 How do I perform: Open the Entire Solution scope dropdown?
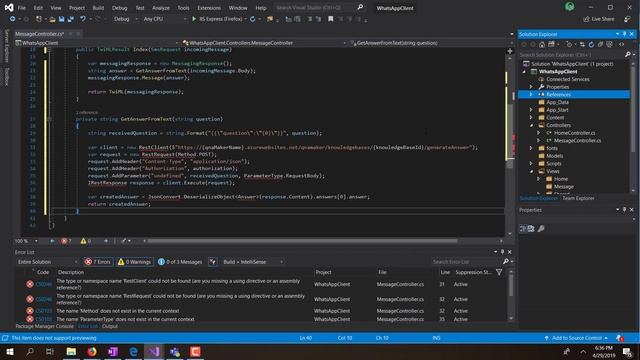pyautogui.click(x=47, y=262)
